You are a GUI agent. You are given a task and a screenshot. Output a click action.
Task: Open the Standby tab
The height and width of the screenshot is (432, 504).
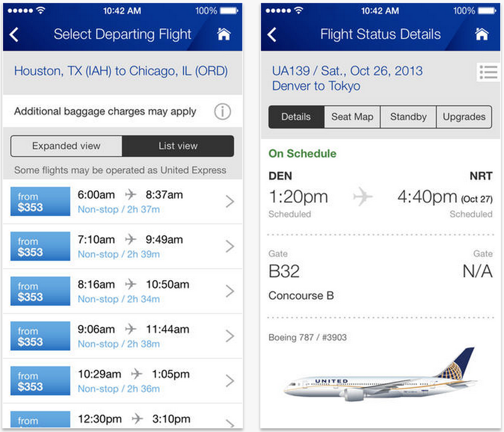click(x=408, y=117)
